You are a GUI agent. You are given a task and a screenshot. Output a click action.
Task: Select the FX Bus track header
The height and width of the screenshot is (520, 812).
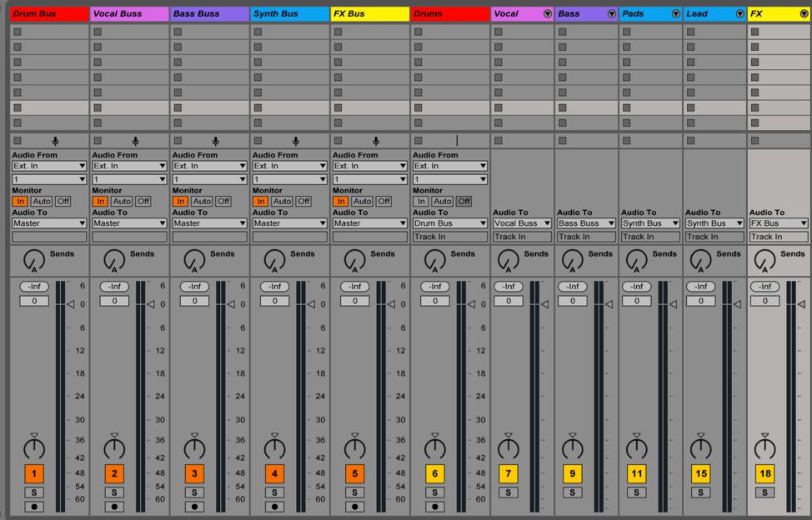coord(370,14)
